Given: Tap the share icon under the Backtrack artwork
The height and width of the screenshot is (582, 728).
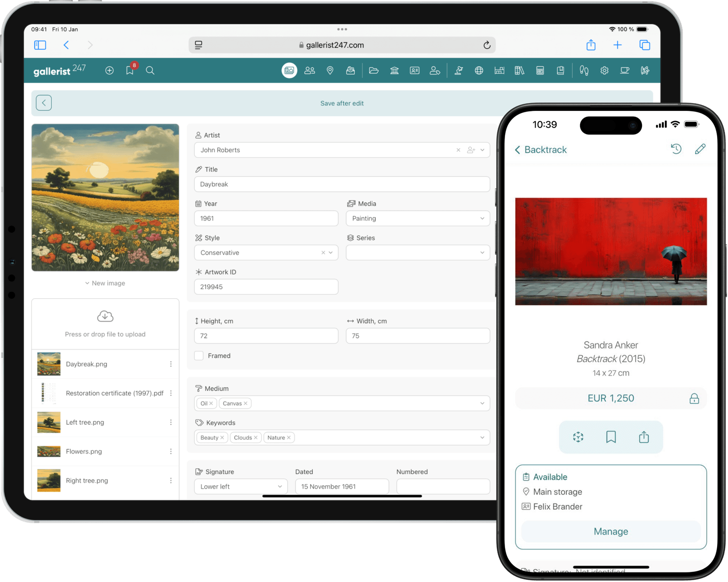Looking at the screenshot, I should pyautogui.click(x=644, y=437).
